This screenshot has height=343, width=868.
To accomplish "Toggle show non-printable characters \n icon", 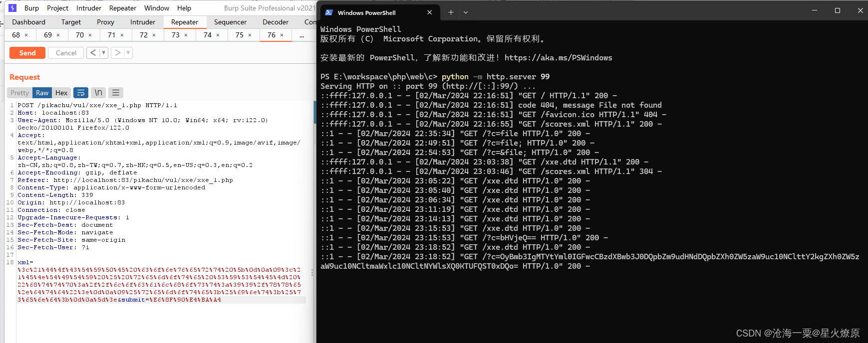I will tap(98, 93).
